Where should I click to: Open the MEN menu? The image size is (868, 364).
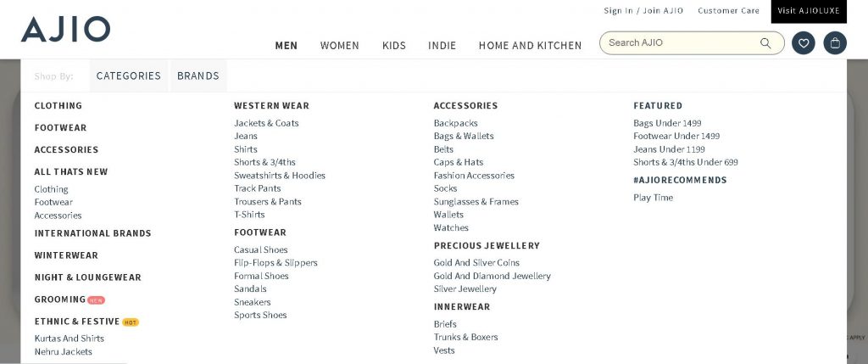coord(287,46)
